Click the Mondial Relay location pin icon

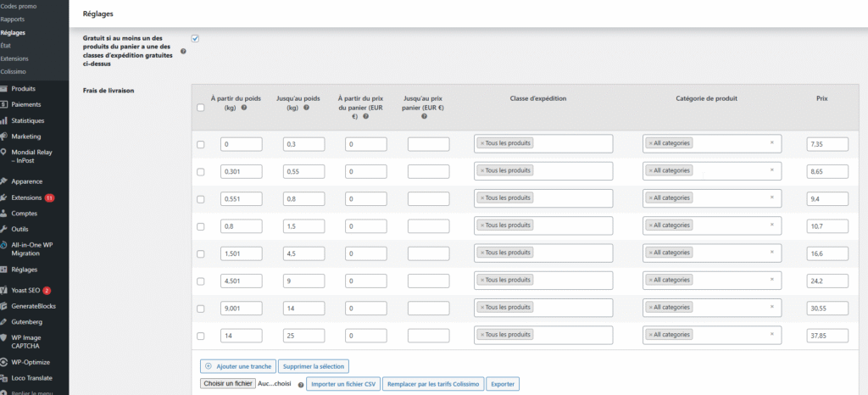click(x=5, y=153)
